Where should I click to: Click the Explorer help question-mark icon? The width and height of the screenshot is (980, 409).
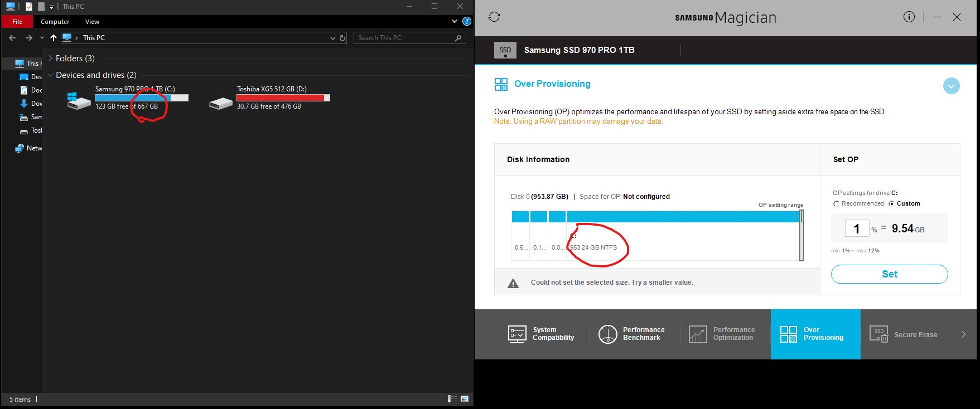[x=467, y=22]
